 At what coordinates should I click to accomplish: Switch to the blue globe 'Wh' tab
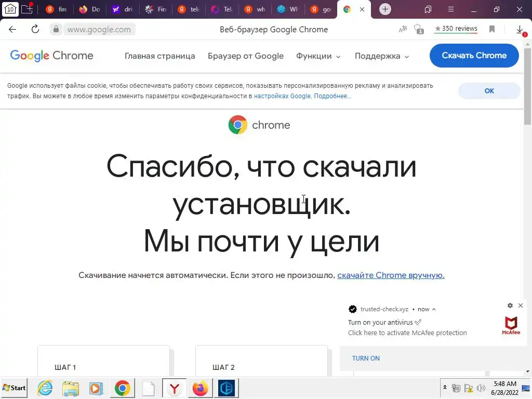288,9
